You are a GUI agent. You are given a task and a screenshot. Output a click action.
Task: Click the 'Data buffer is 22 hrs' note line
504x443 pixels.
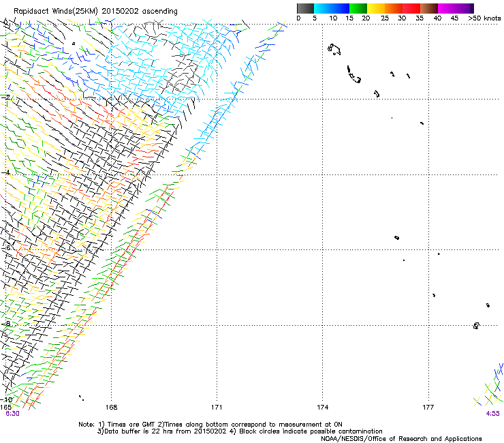coord(240,431)
